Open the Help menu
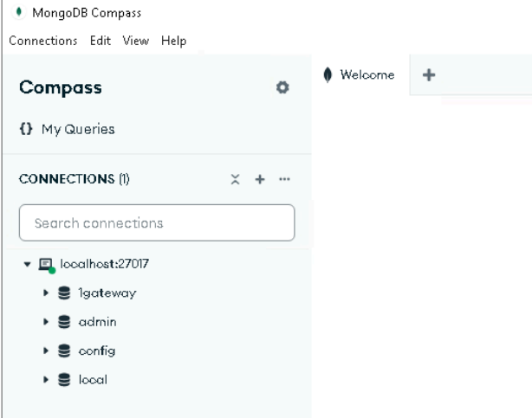The image size is (532, 418). pos(174,42)
